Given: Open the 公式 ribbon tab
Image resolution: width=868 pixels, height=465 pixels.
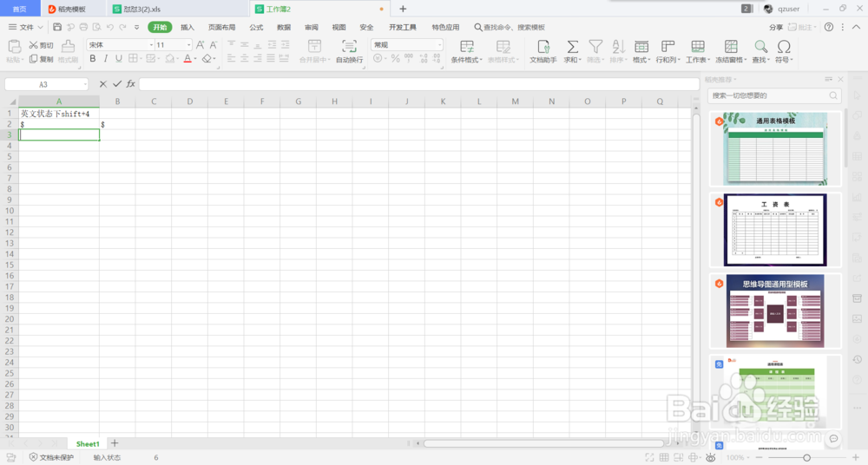Looking at the screenshot, I should 256,27.
